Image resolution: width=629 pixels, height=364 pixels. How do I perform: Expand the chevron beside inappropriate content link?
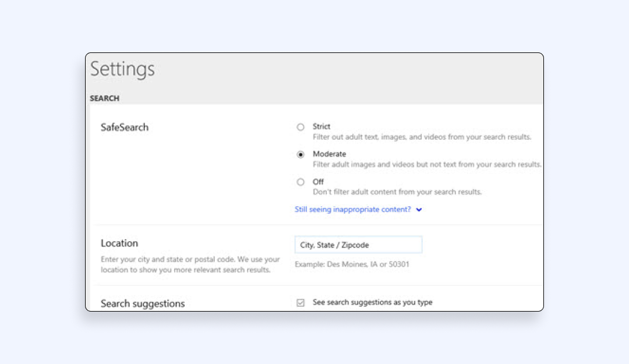pos(419,210)
